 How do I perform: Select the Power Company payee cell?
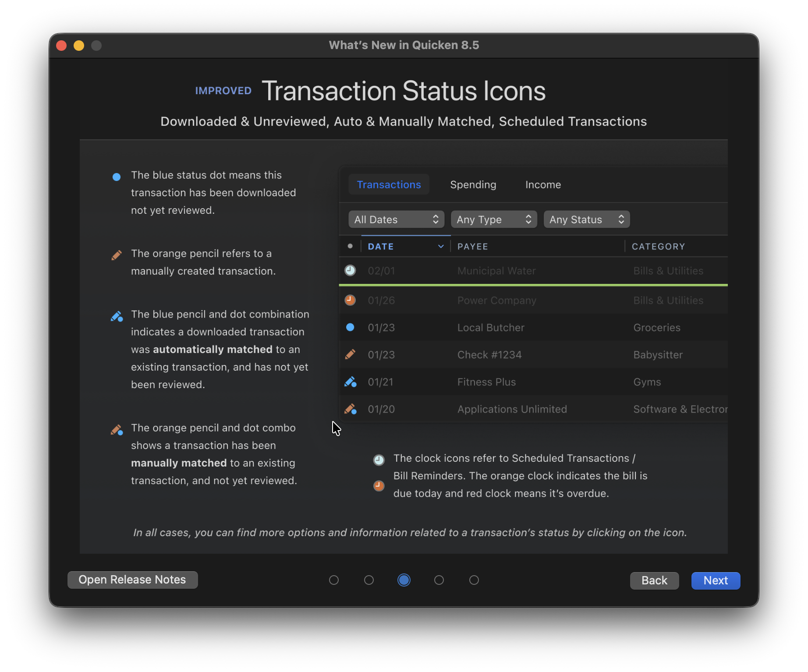point(497,301)
